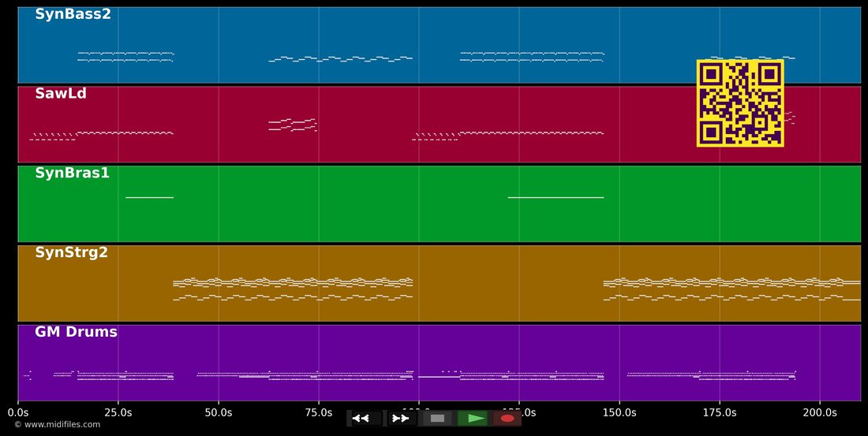Click the 0.0s time axis label
Image resolution: width=868 pixels, height=436 pixels.
click(x=17, y=413)
